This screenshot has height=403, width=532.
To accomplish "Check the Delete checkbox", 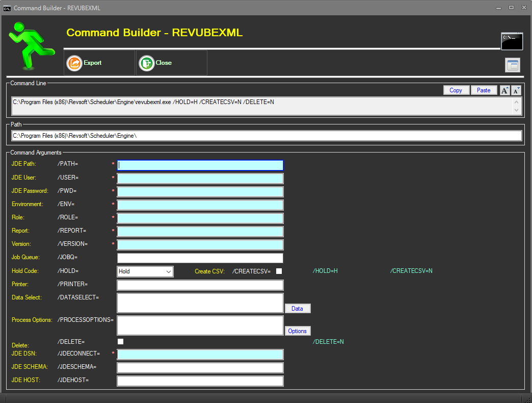I will [120, 341].
